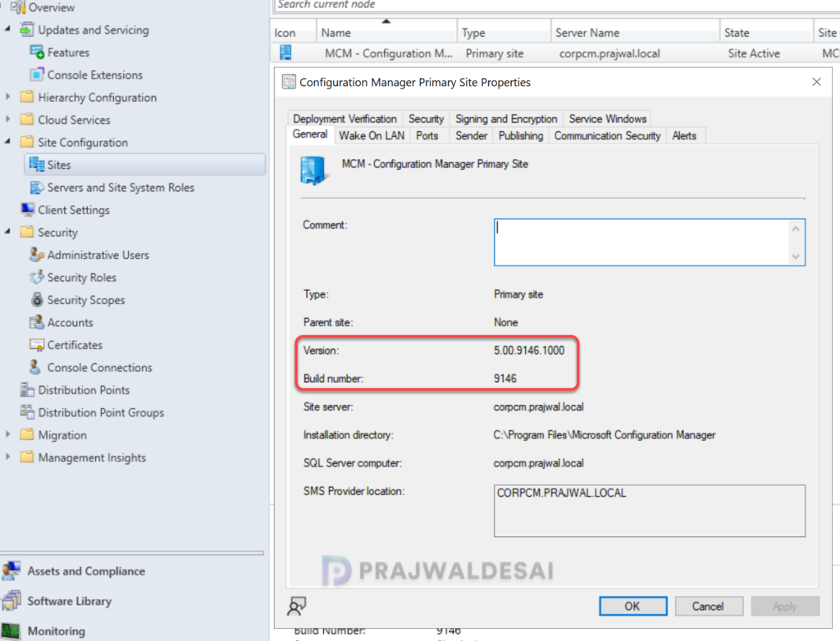
Task: Switch to the Service Windows tab
Action: 608,119
